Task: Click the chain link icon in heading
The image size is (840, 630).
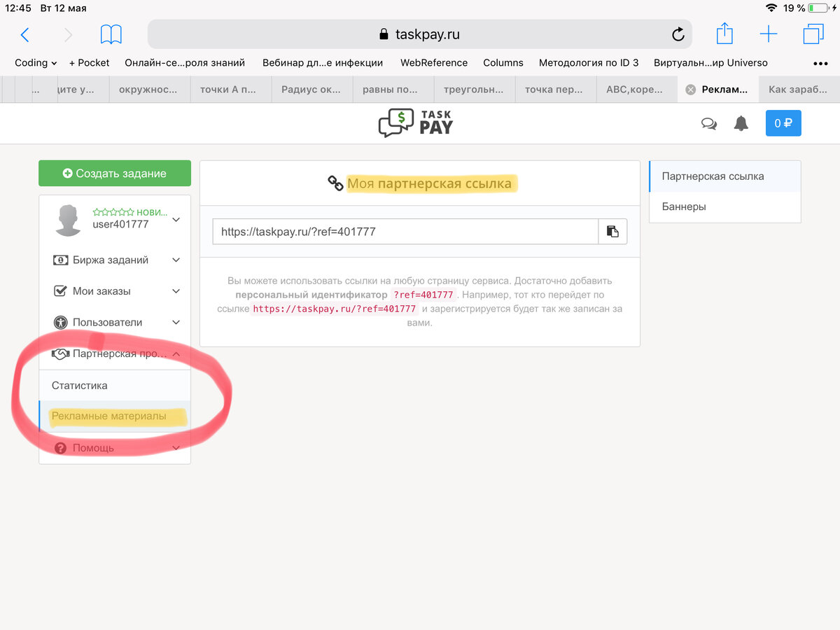Action: [335, 183]
